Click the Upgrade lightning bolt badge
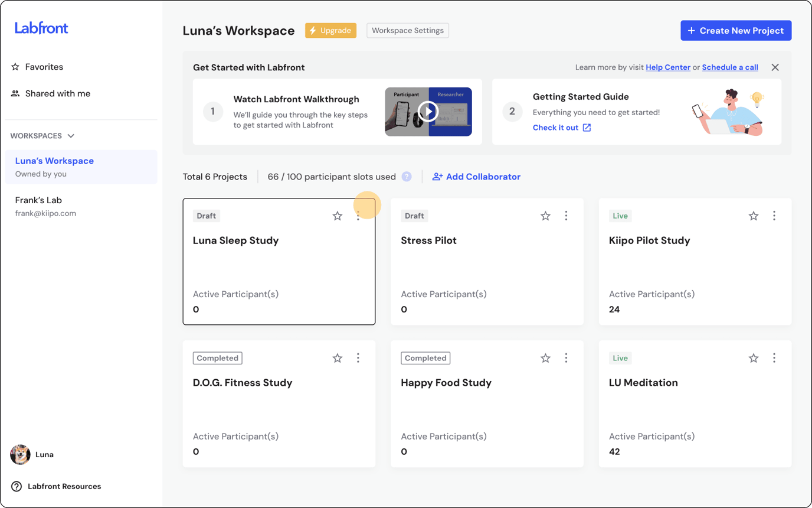812x508 pixels. click(x=313, y=30)
